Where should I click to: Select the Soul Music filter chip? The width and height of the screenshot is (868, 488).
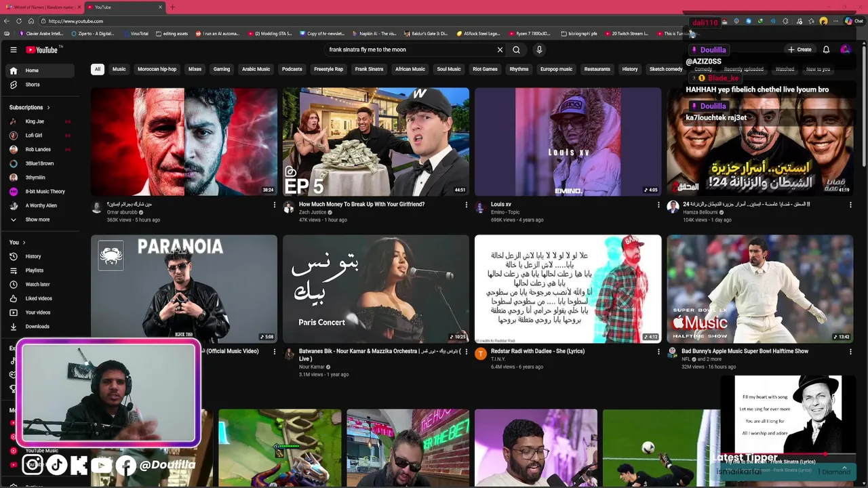[449, 69]
